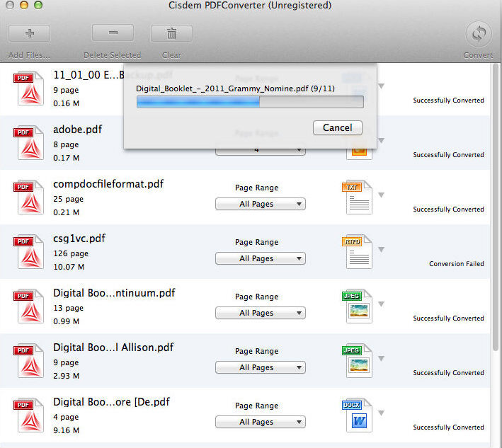Open the All Pages dropdown for Digital Boo...ntinuum.pdf

[x=261, y=313]
